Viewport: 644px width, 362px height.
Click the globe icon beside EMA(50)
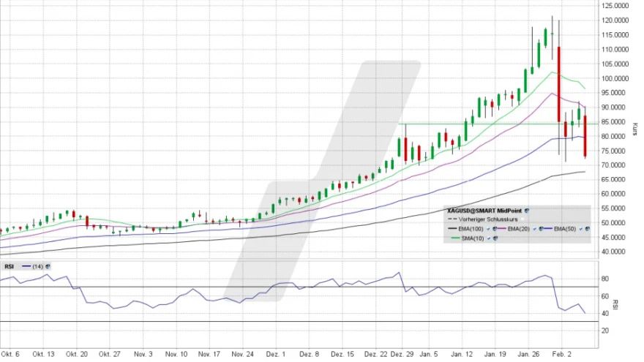(x=588, y=229)
